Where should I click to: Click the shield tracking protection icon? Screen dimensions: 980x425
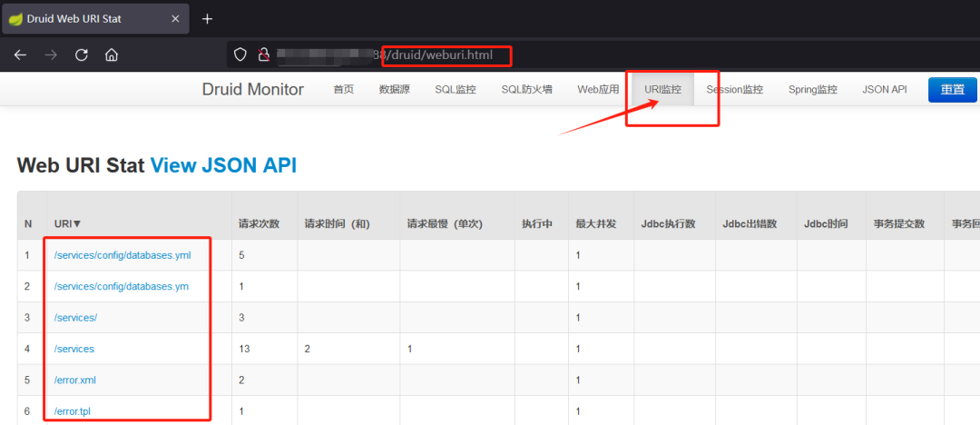[240, 55]
